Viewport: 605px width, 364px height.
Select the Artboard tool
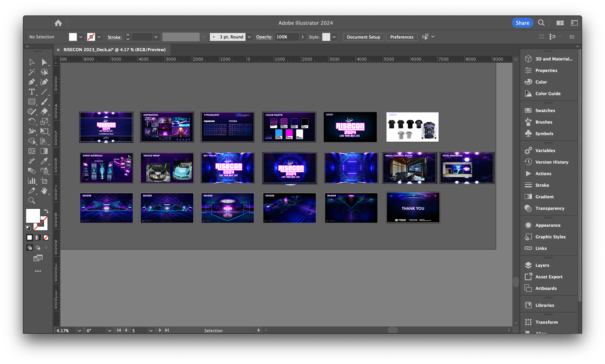pyautogui.click(x=44, y=181)
